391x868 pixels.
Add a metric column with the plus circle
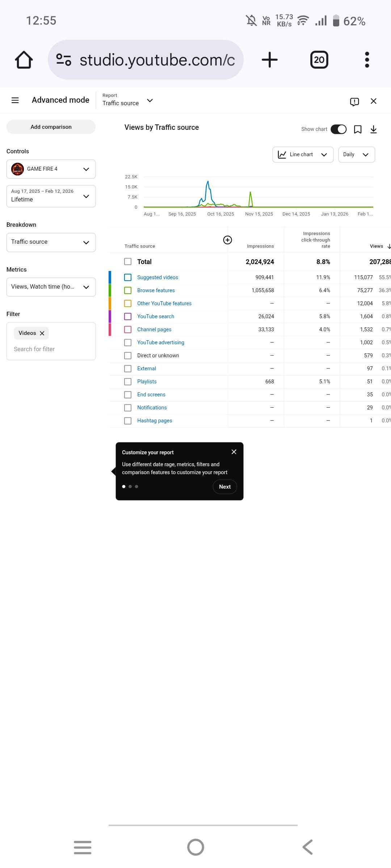(x=227, y=240)
